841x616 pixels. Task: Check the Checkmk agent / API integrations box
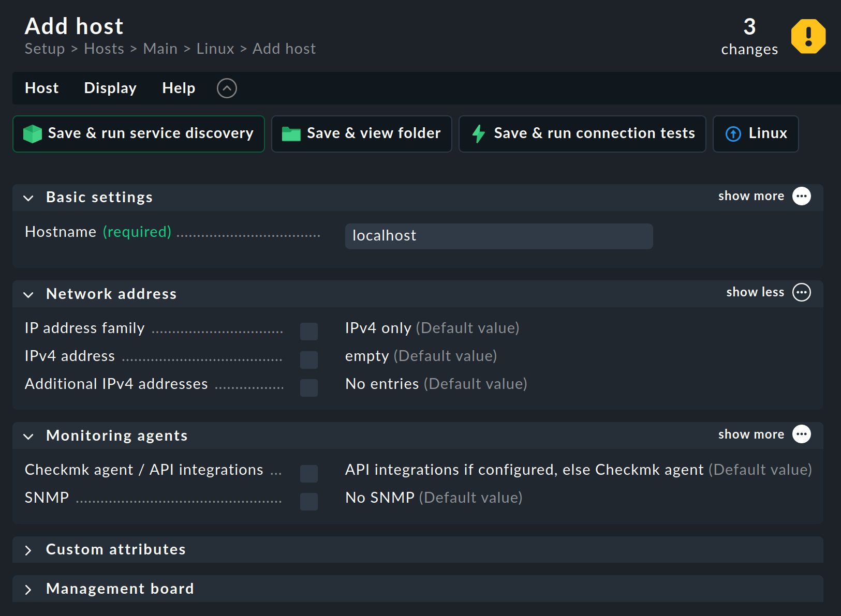pos(309,473)
